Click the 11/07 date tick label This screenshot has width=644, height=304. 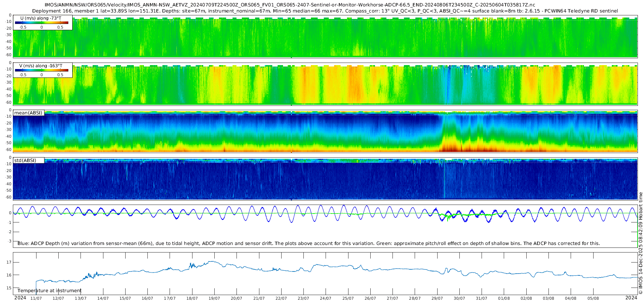(x=36, y=298)
